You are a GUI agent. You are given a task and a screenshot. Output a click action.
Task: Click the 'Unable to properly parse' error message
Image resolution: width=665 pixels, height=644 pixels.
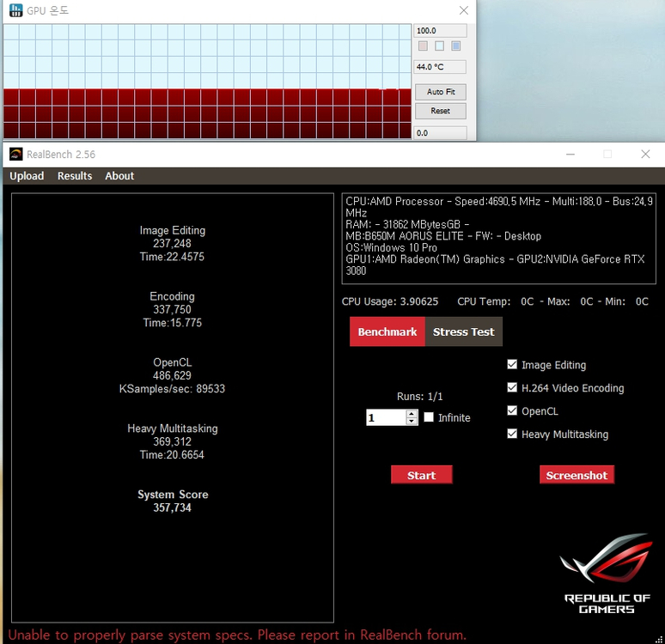coord(237,635)
